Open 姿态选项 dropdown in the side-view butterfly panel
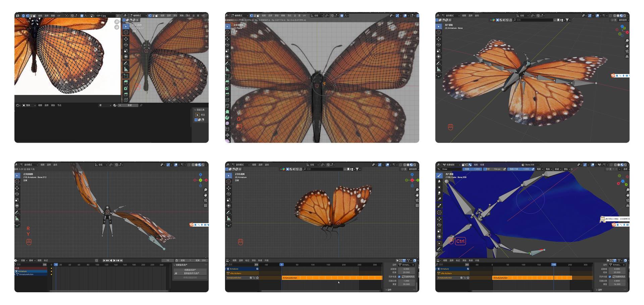This screenshot has width=644, height=305. pyautogui.click(x=413, y=169)
